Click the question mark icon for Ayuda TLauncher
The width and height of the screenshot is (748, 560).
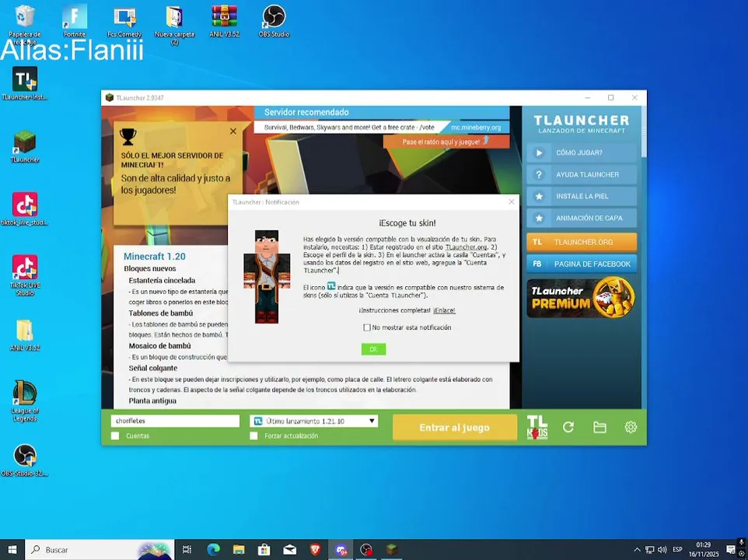pos(539,174)
